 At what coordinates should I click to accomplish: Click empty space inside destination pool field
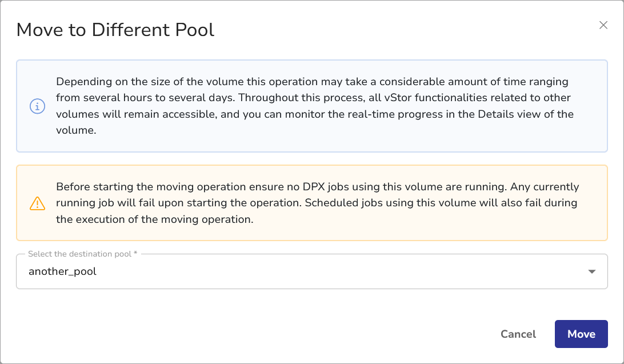click(x=343, y=272)
